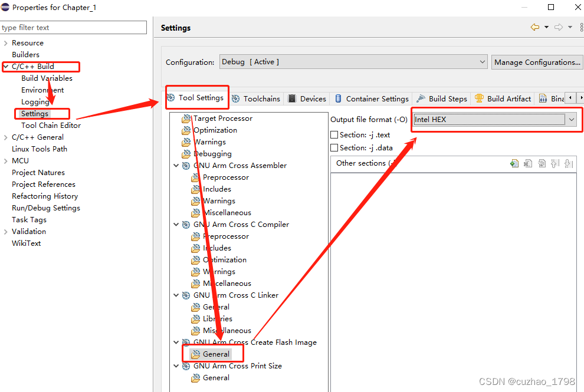The image size is (584, 392).
Task: Click the GNU Arm Cross C Compiler tool icon
Action: tap(186, 225)
